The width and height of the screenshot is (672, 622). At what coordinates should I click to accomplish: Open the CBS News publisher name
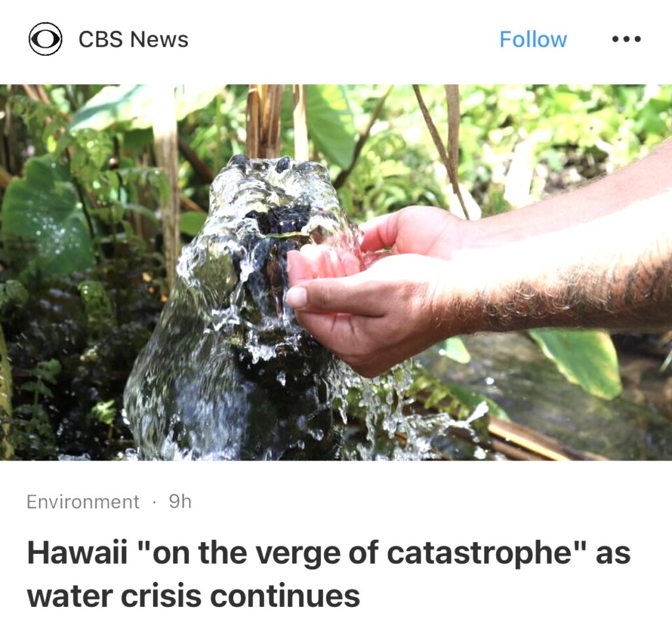(x=133, y=39)
